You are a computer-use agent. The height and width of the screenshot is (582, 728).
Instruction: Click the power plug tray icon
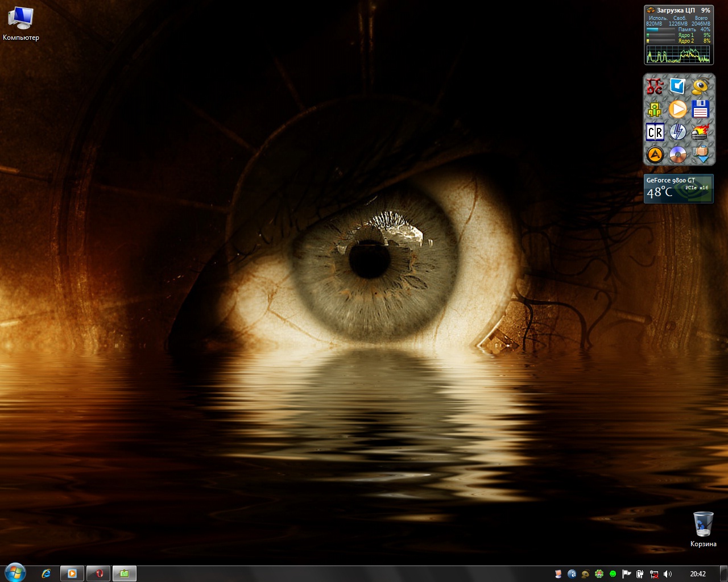(640, 574)
